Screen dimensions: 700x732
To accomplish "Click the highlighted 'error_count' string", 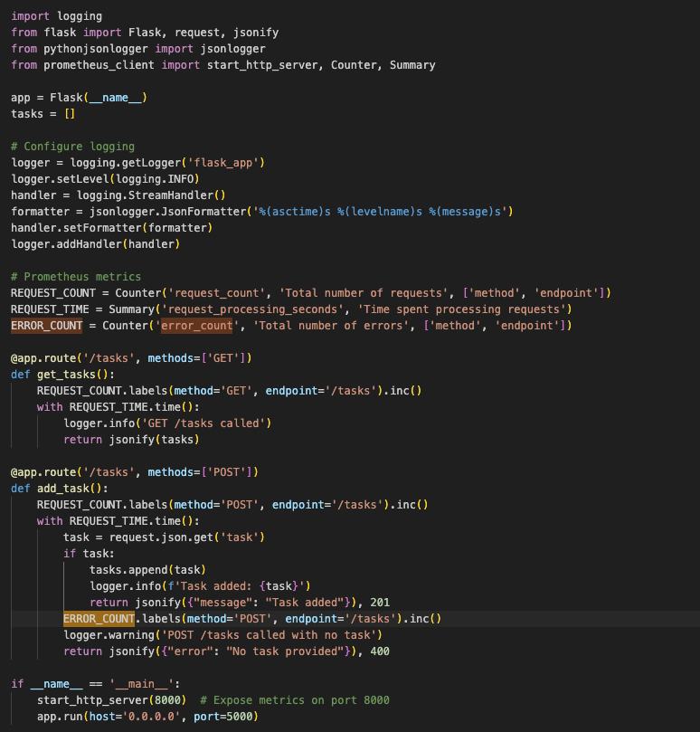I will (197, 326).
